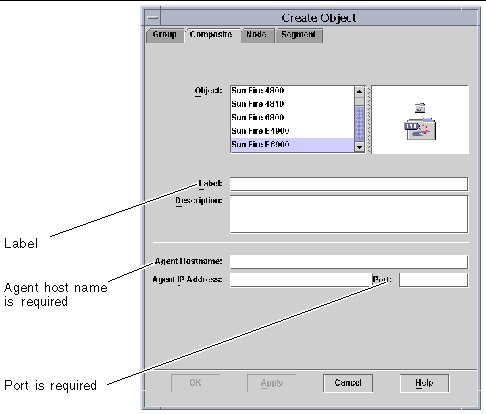Open the window menu button in title bar
Image resolution: width=486 pixels, height=414 pixels.
click(x=153, y=18)
